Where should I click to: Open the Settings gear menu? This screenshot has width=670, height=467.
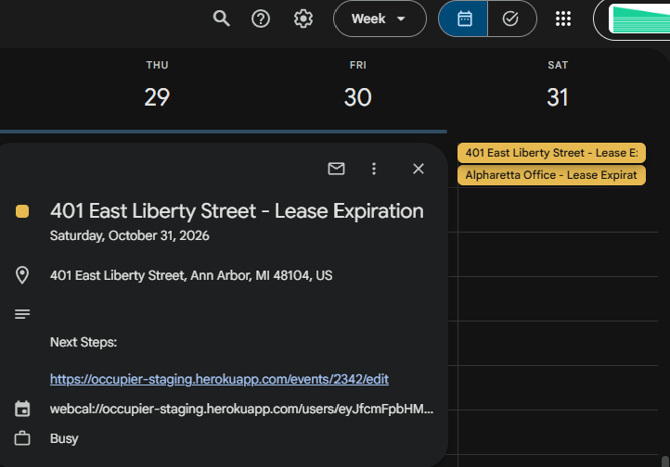[x=303, y=19]
